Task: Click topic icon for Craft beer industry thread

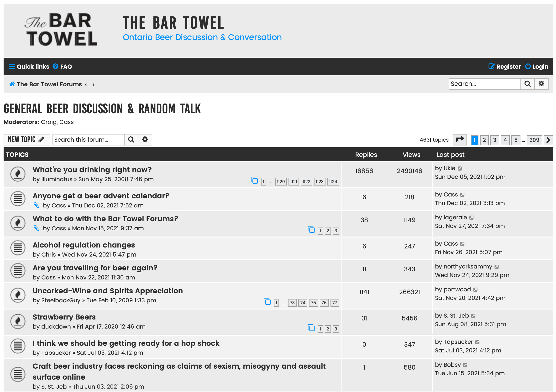Action: (x=18, y=374)
